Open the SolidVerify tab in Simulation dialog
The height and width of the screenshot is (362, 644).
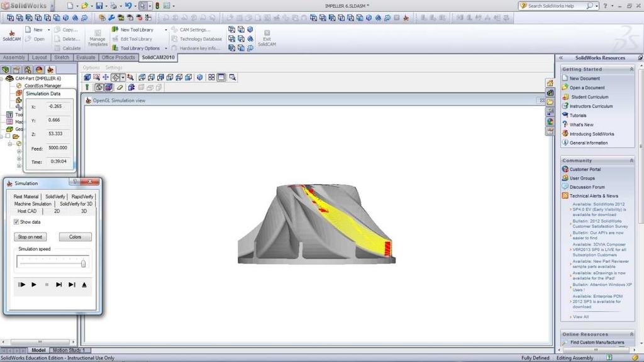[55, 197]
